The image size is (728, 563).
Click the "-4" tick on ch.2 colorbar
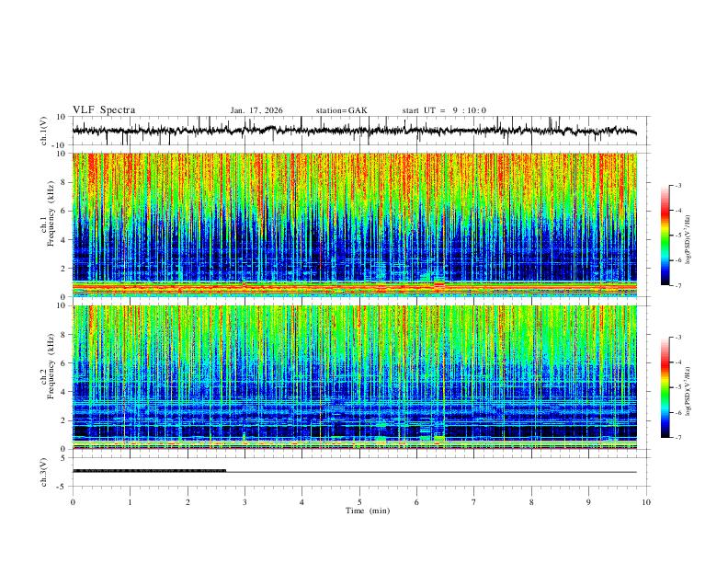[x=677, y=362]
